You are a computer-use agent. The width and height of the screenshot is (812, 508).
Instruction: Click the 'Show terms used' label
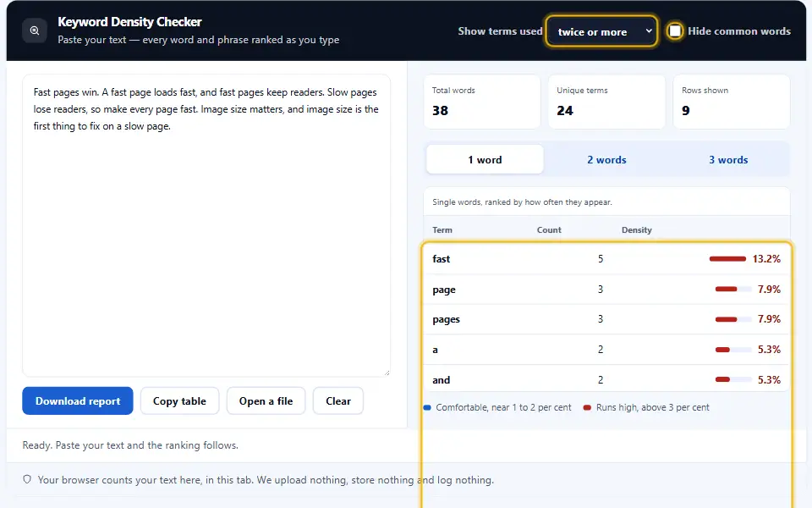point(500,31)
